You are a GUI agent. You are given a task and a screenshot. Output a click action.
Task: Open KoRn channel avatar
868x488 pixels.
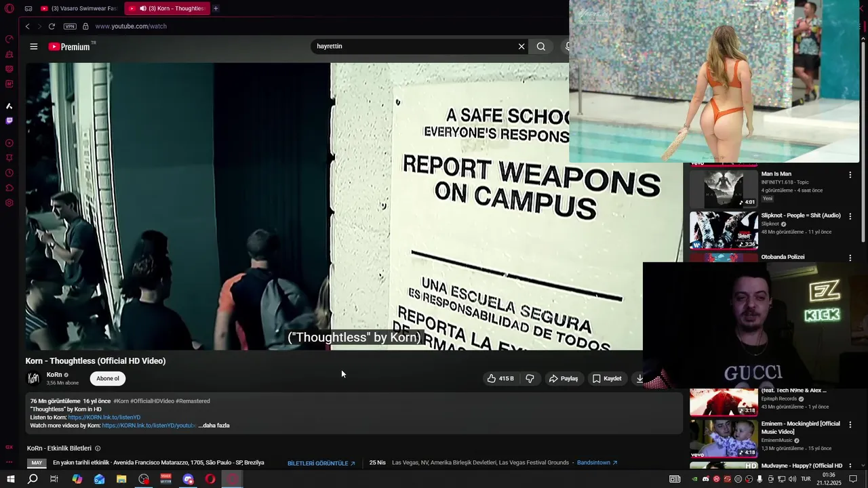click(x=33, y=378)
